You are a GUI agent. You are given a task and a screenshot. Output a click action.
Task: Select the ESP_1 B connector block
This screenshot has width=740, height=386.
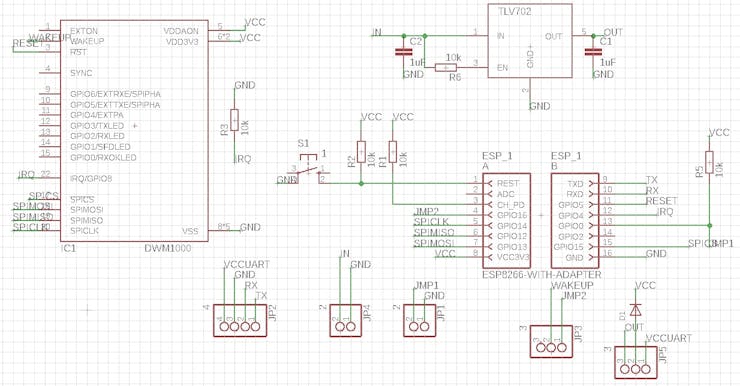tap(575, 220)
